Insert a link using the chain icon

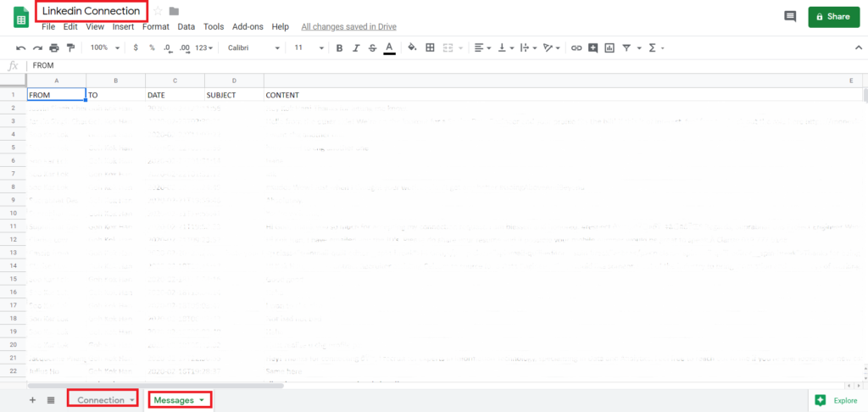point(576,47)
